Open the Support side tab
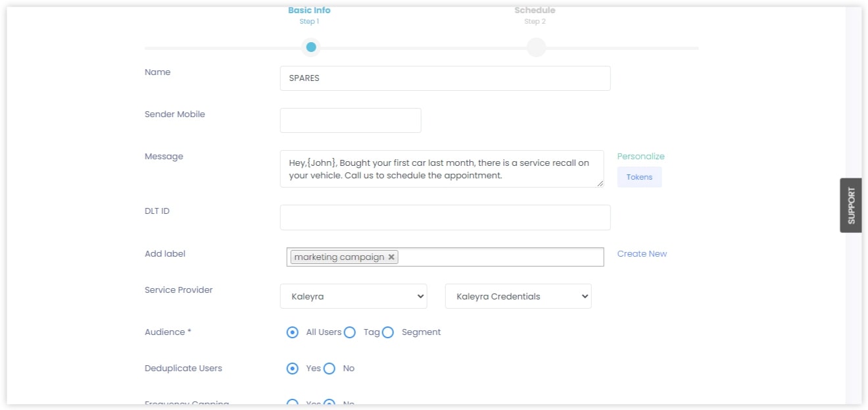Viewport: 868px width, 410px height. click(x=851, y=205)
